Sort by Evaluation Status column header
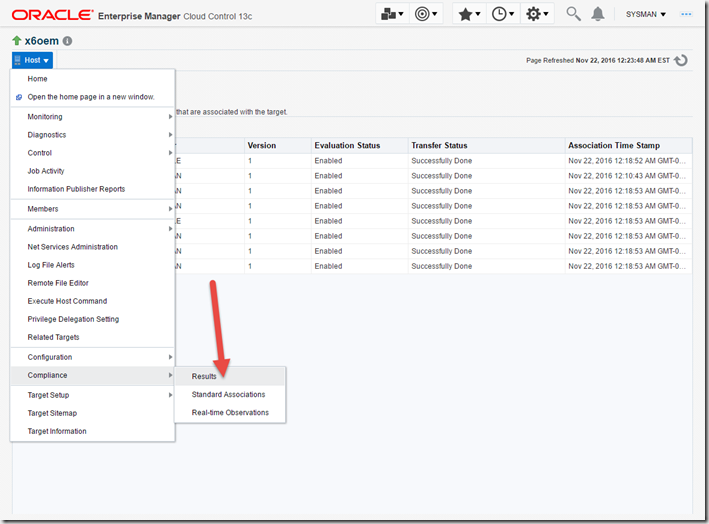This screenshot has width=709, height=524. (360, 146)
